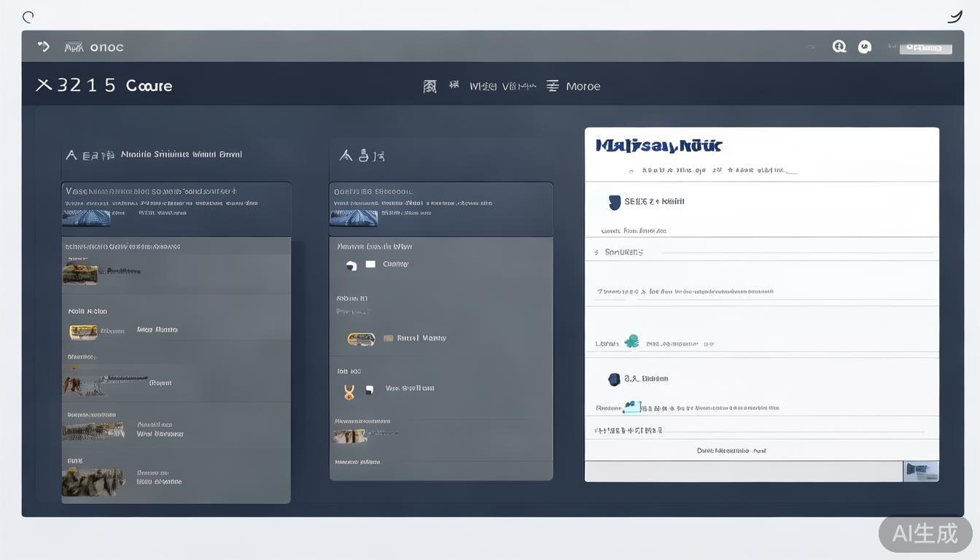Click the orange ribbon medal icon

point(349,392)
